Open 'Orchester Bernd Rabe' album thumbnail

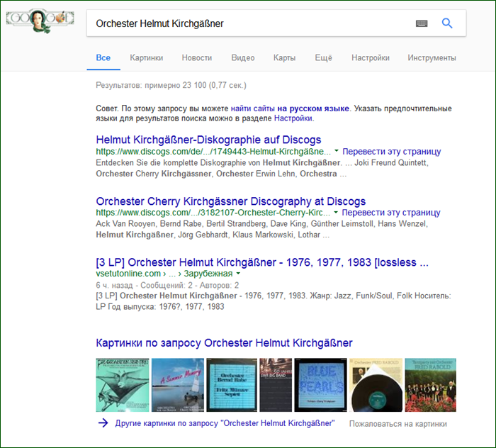pyautogui.click(x=232, y=385)
